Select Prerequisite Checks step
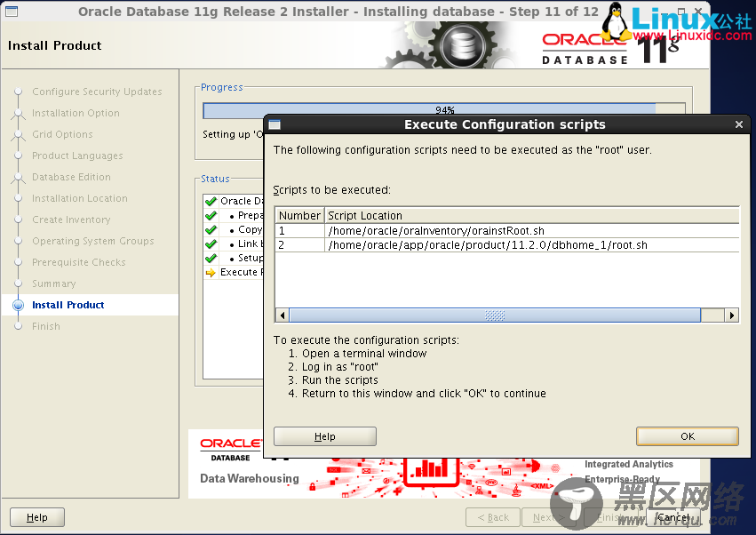The image size is (756, 535). coord(78,262)
